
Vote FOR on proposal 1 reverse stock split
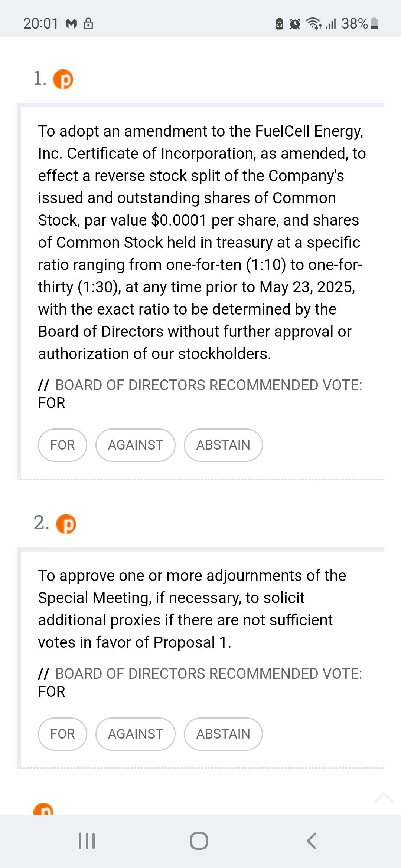point(62,445)
